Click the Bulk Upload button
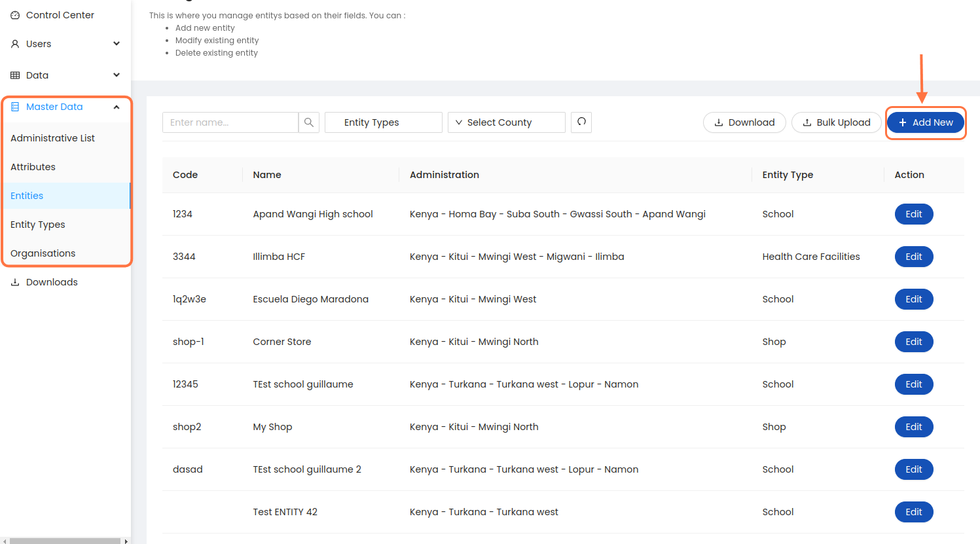The height and width of the screenshot is (544, 980). 837,122
